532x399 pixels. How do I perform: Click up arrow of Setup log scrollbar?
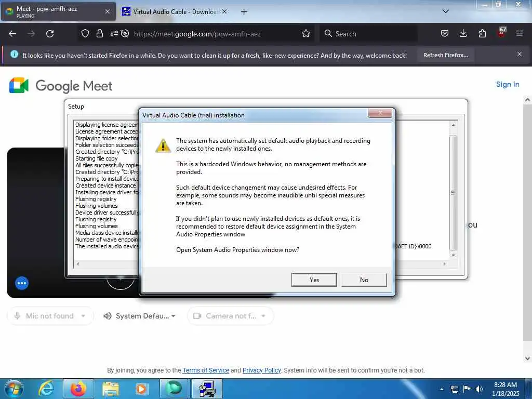pyautogui.click(x=453, y=125)
